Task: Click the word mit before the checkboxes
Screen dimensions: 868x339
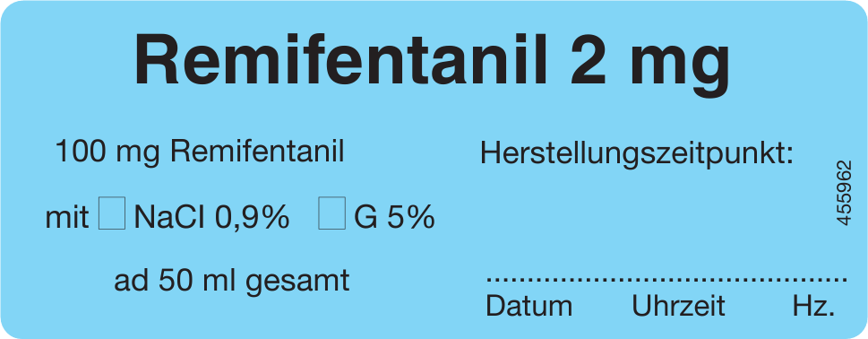Action: pyautogui.click(x=67, y=217)
